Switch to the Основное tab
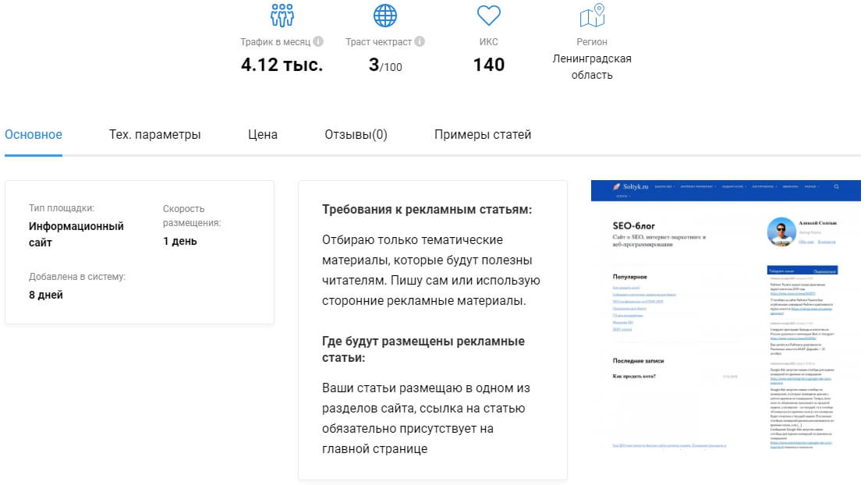This screenshot has height=485, width=868. point(34,135)
